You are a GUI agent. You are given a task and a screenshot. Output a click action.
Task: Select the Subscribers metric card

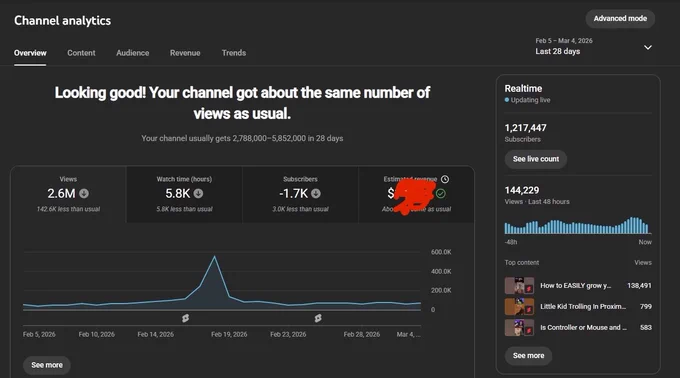(x=301, y=194)
